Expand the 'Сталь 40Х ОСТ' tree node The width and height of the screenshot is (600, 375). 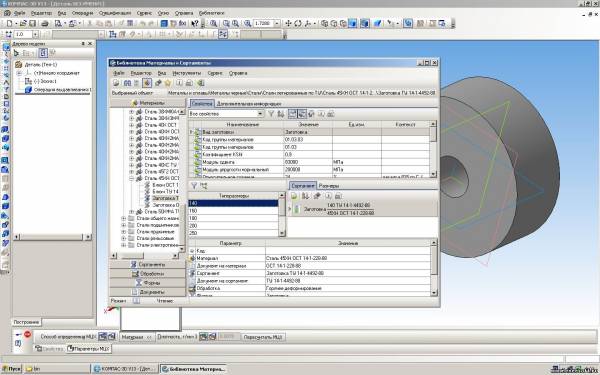[x=132, y=125]
